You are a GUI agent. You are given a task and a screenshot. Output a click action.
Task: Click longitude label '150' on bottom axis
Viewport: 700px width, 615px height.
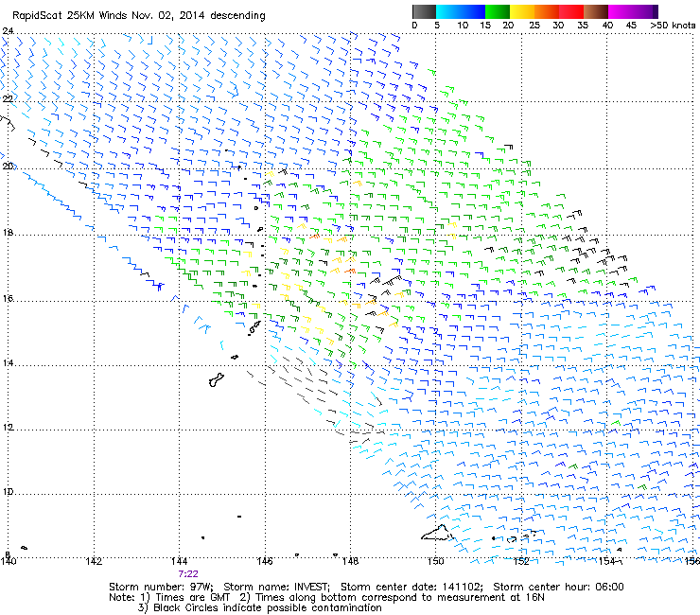coord(436,561)
